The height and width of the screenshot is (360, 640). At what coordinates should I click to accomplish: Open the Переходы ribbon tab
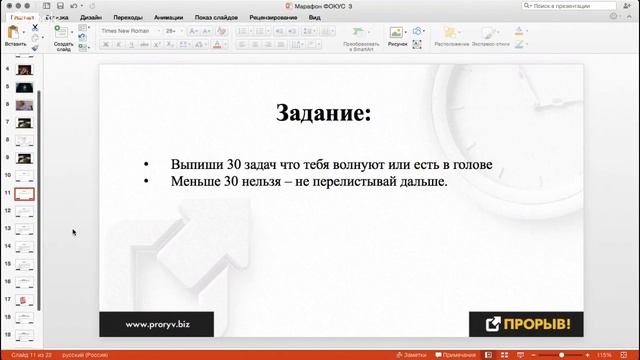pos(128,18)
